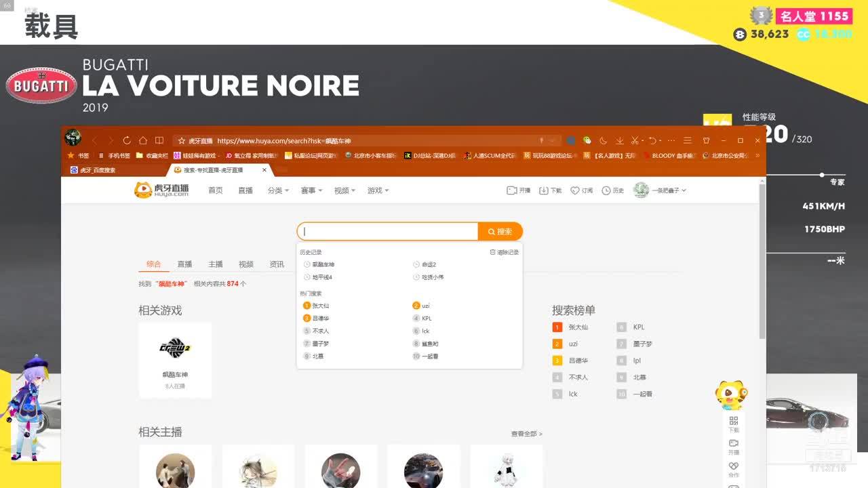This screenshot has height=488, width=868.
Task: Switch to the 资讯 results tab
Action: pyautogui.click(x=277, y=264)
